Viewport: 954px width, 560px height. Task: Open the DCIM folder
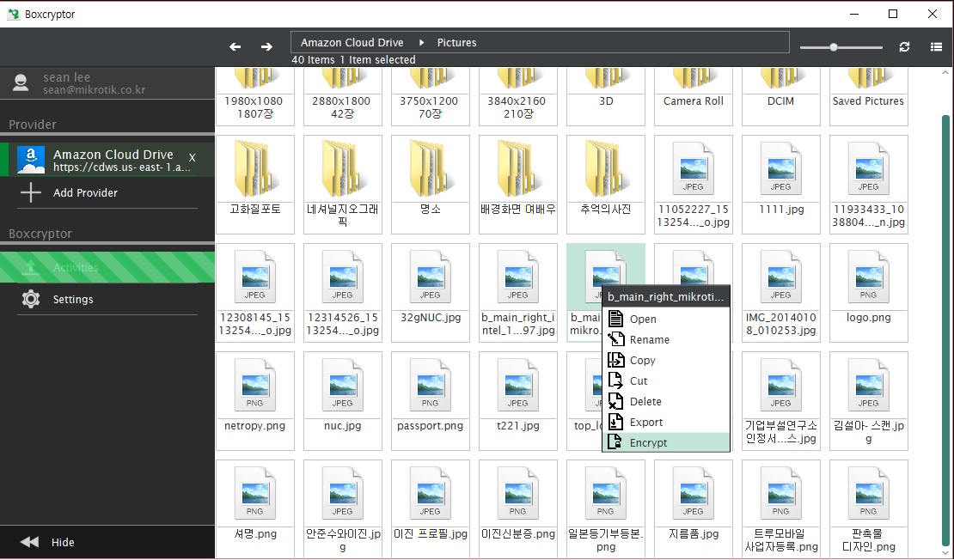pos(780,97)
